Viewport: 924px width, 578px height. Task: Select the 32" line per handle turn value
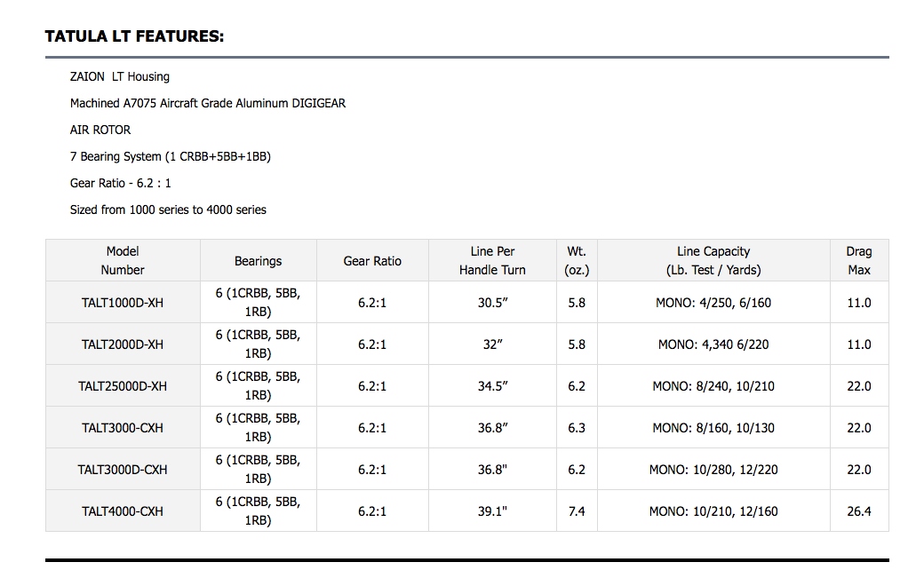click(x=492, y=344)
